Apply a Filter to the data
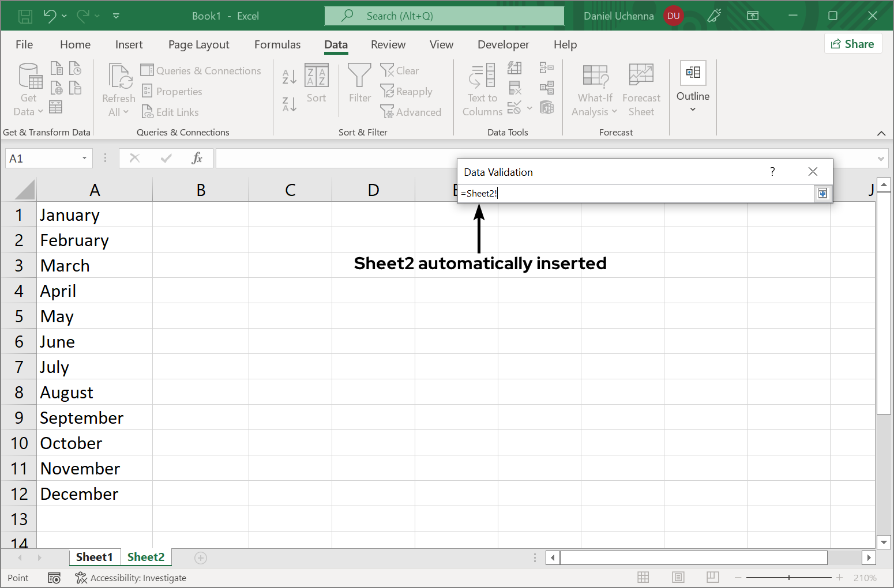Image resolution: width=894 pixels, height=588 pixels. pos(359,86)
